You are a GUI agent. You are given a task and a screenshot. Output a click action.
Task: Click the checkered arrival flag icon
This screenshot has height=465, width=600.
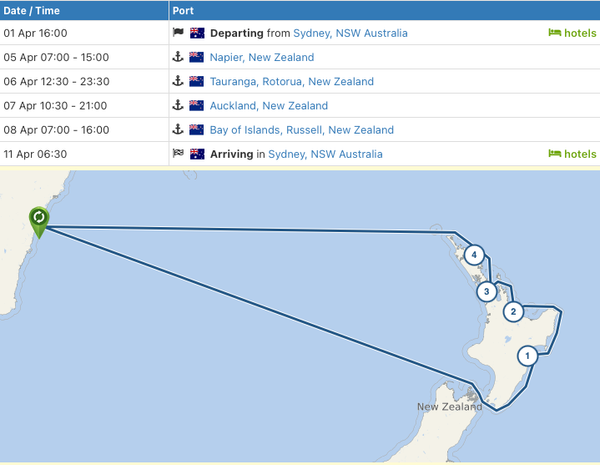coord(178,153)
